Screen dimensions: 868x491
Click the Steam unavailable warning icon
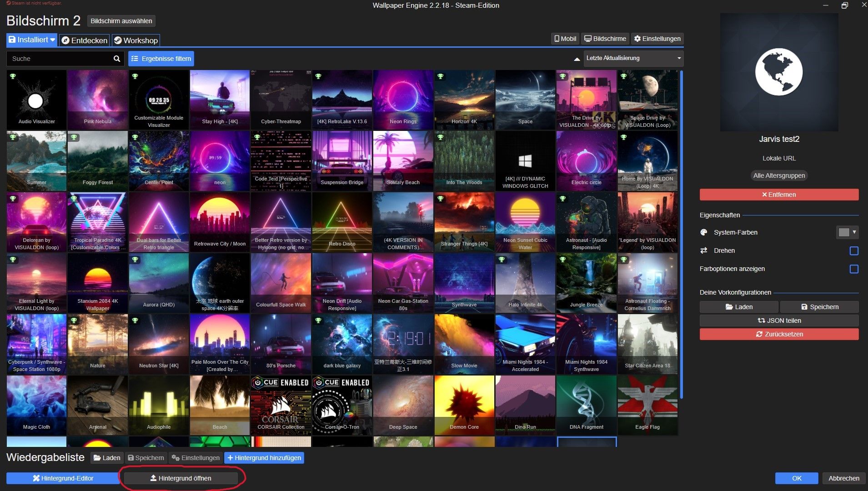point(9,3)
